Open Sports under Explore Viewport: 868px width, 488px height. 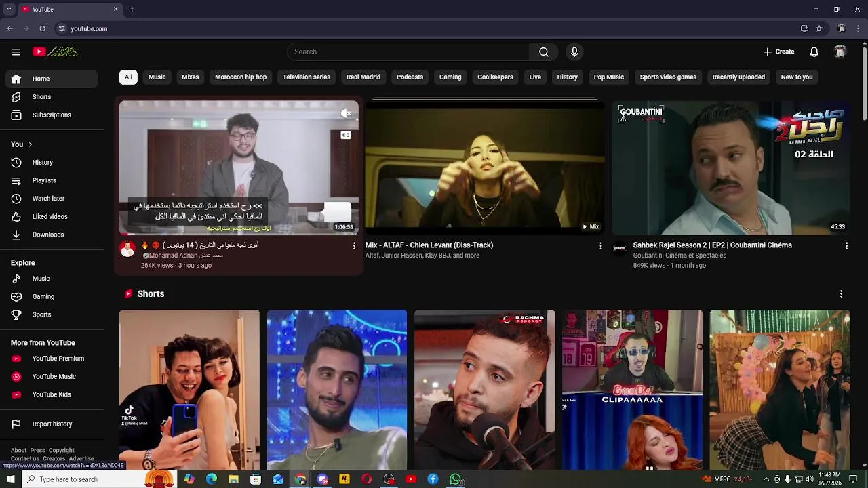pyautogui.click(x=52, y=314)
